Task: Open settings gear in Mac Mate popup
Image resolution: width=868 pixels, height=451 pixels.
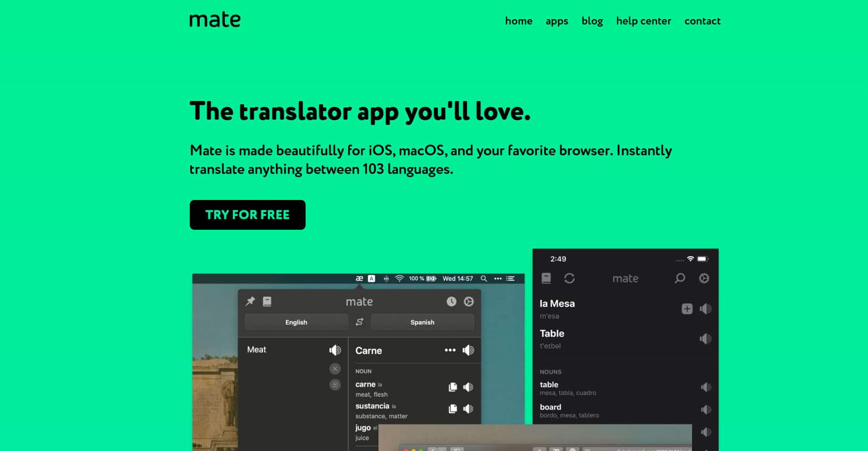Action: 468,302
